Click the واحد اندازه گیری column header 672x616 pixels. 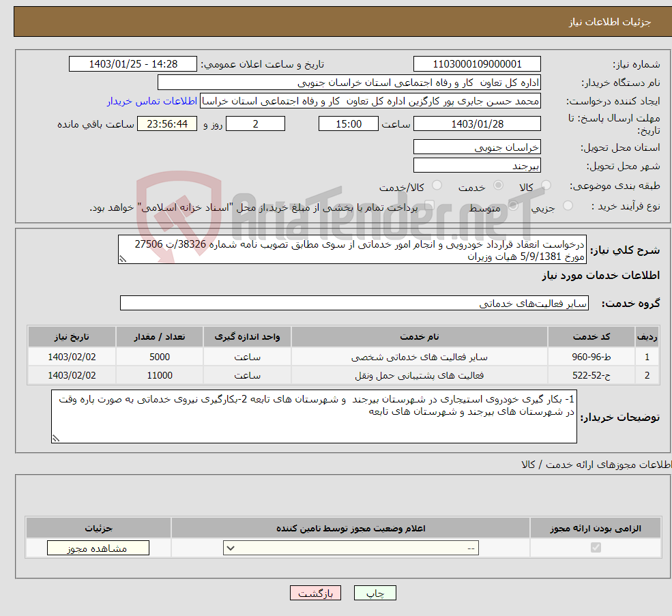(247, 337)
